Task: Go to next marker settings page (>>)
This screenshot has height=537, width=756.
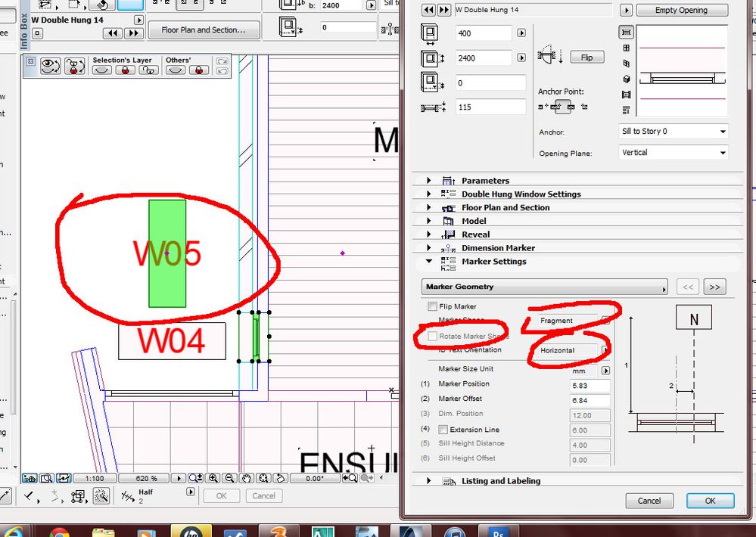Action: (x=714, y=287)
